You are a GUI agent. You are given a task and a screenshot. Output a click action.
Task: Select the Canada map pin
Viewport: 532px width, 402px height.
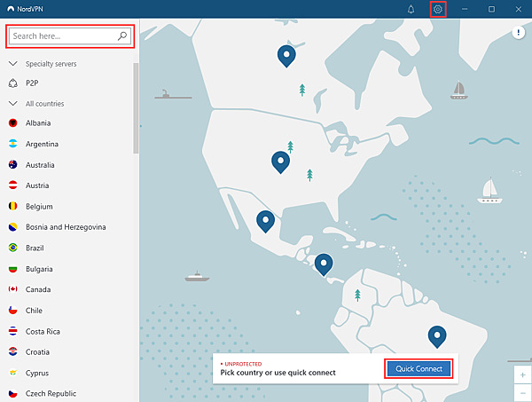pos(286,56)
